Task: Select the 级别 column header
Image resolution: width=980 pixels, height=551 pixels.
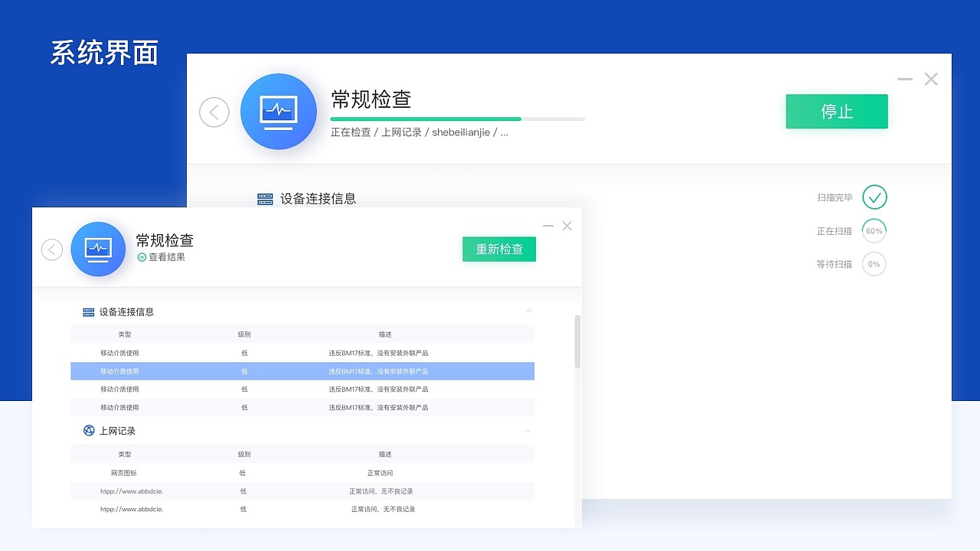Action: 243,334
